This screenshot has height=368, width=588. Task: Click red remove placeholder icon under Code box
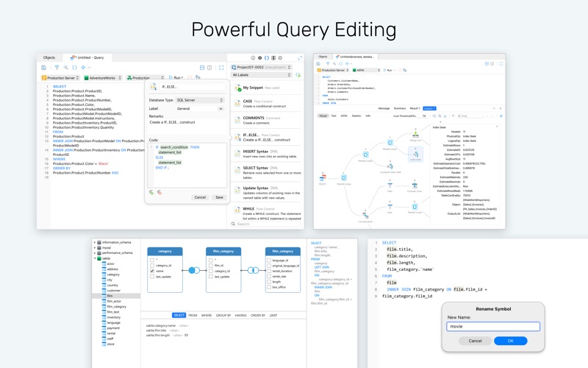point(159,192)
